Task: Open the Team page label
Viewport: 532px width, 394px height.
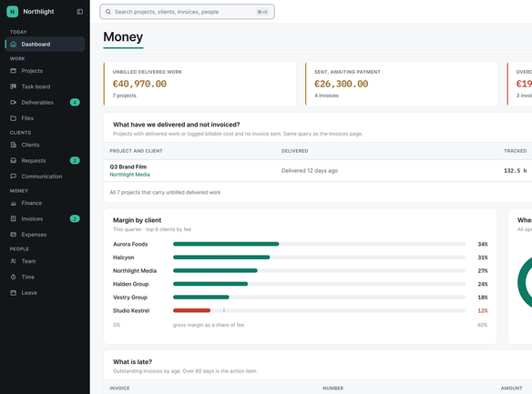Action: (x=28, y=261)
